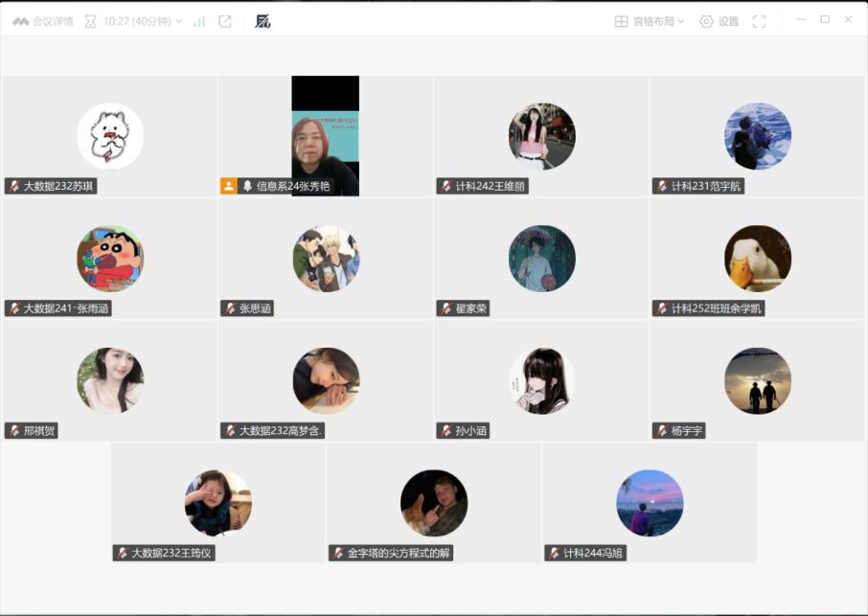
Task: Click the recording-disabled icon in top bar
Action: [263, 21]
